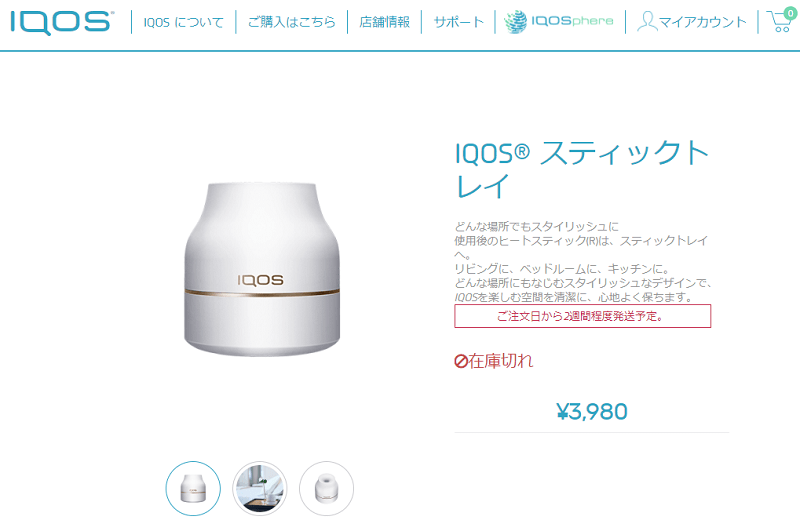800x531 pixels.
Task: Open the IQOS について menu
Action: tap(183, 22)
